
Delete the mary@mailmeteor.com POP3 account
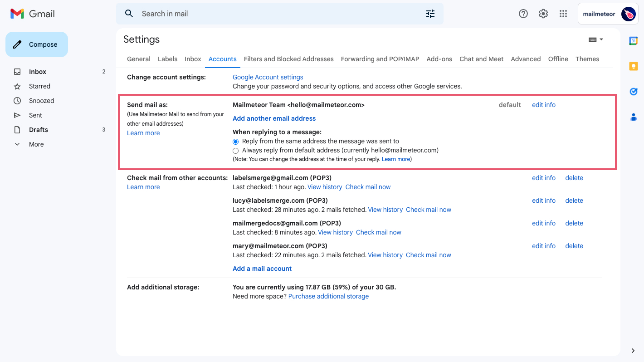point(574,246)
